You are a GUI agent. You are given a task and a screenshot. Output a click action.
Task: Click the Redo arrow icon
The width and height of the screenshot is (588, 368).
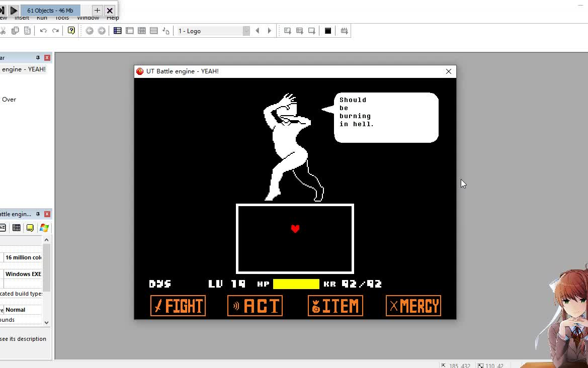pyautogui.click(x=55, y=31)
